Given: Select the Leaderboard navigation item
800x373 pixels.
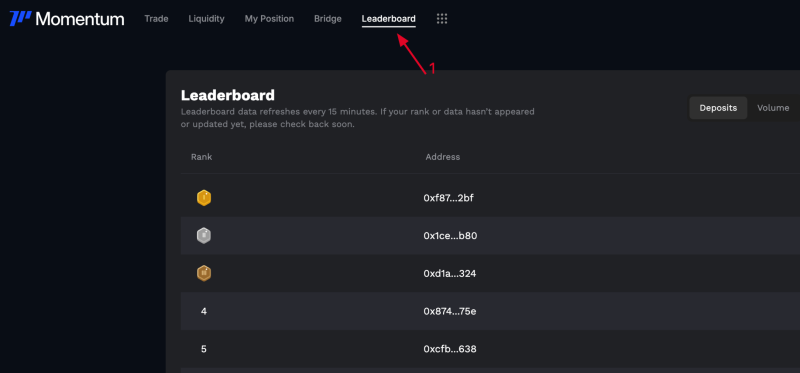Looking at the screenshot, I should (x=388, y=19).
